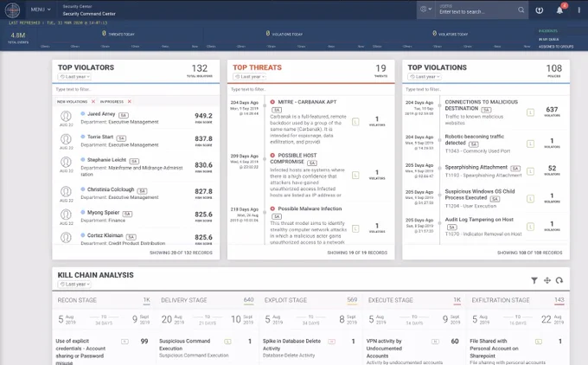Click Top Violations filter text field
Screen dimensions: 588x365
[486, 89]
